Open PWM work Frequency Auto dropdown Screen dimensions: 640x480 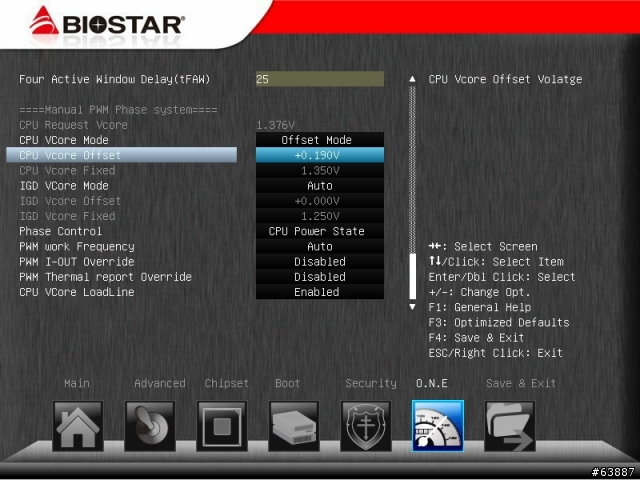click(320, 247)
